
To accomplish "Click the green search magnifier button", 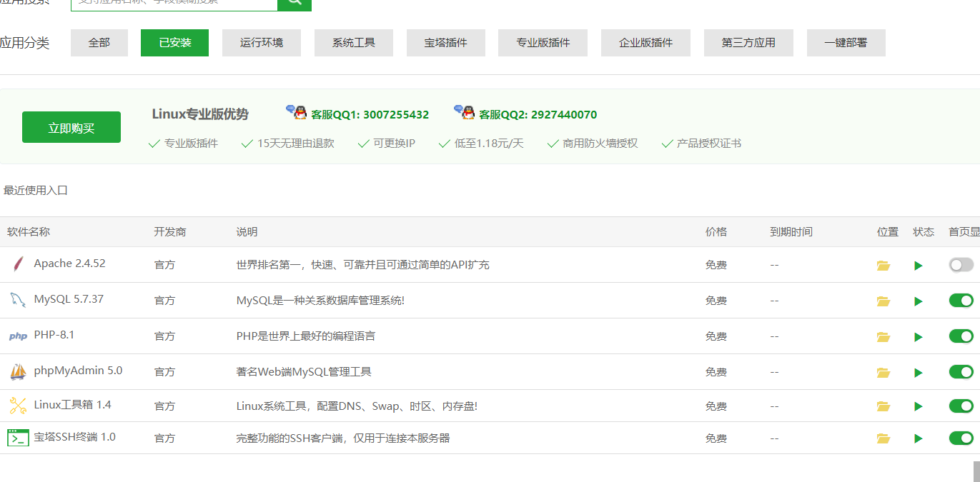I will pos(295,4).
